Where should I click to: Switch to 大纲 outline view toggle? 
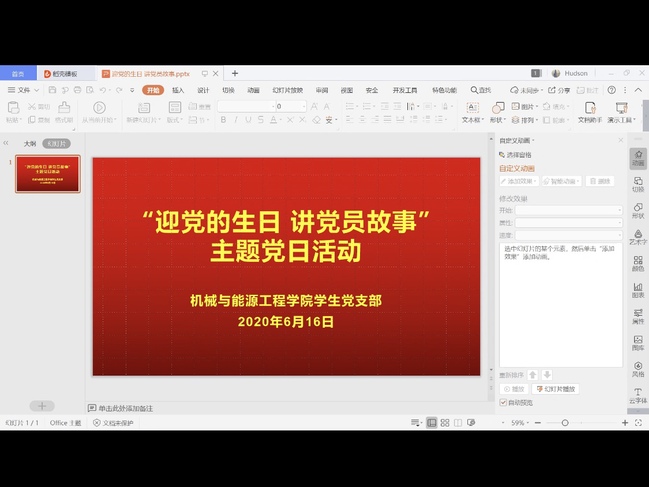(30, 143)
